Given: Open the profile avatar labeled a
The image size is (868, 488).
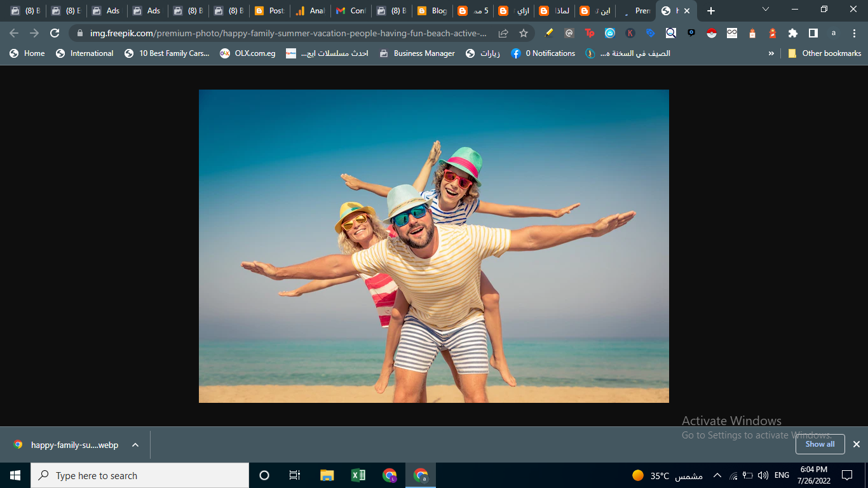Looking at the screenshot, I should point(833,33).
